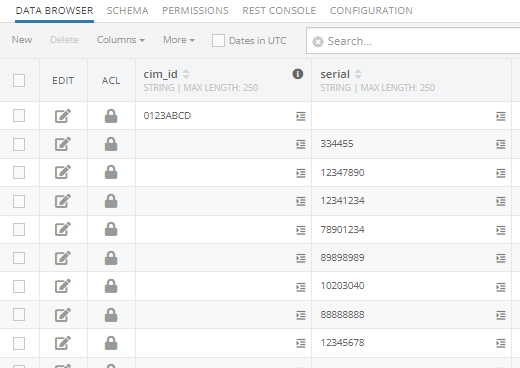Open the edit icon for serial 88888888
The width and height of the screenshot is (520, 368).
pos(63,315)
